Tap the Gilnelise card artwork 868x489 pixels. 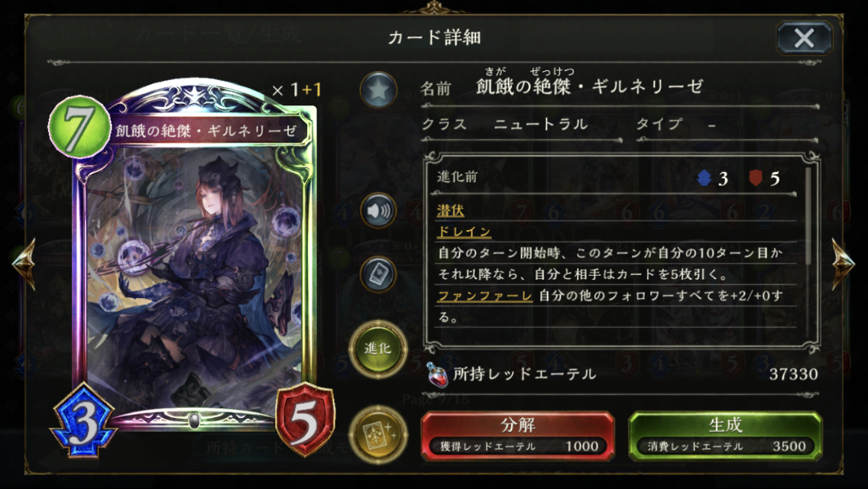pos(194,277)
